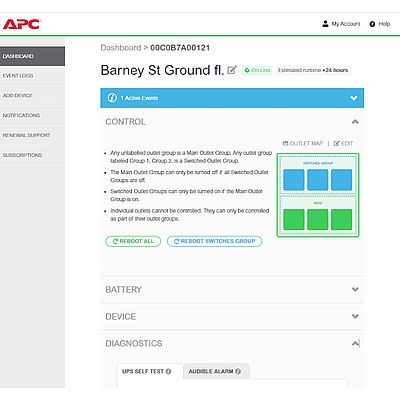The image size is (400, 400).
Task: Switch to the Audible Alarm tab
Action: 216,371
